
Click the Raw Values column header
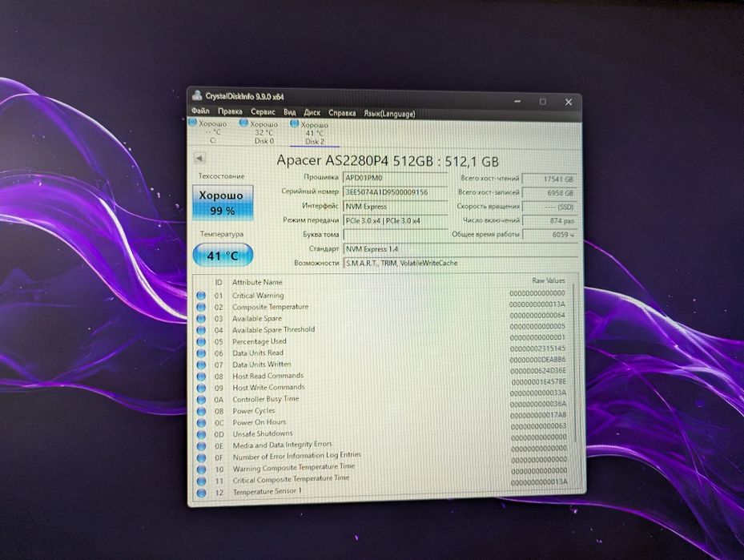pos(549,280)
